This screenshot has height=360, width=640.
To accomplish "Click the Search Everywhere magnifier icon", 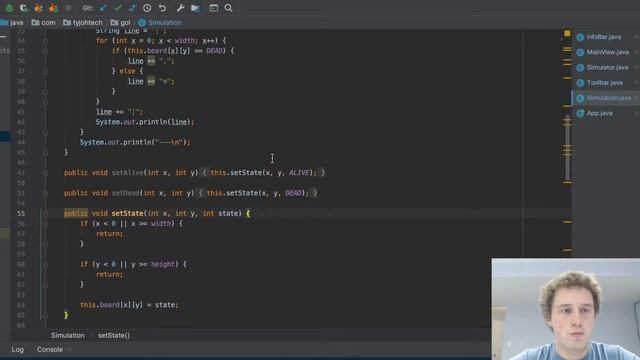I will tap(229, 8).
